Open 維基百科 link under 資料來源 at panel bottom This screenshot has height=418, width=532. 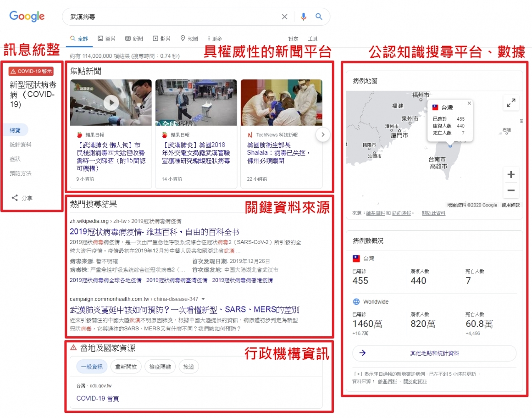[388, 382]
